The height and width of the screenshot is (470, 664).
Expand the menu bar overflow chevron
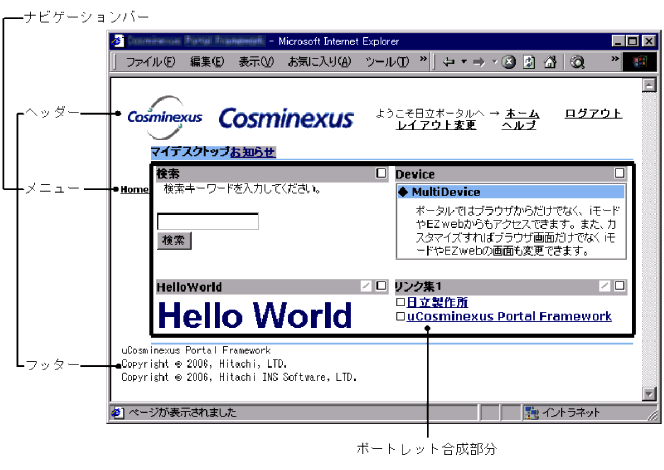click(x=423, y=59)
